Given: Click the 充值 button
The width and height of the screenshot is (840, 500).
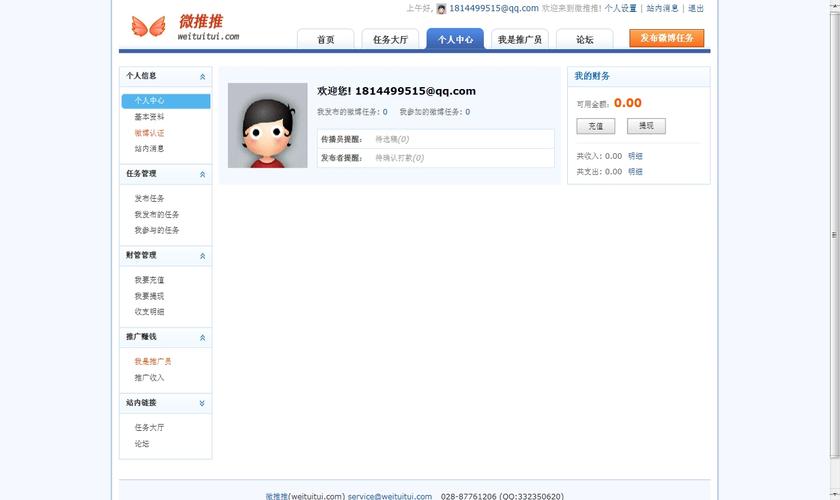Looking at the screenshot, I should (x=596, y=126).
